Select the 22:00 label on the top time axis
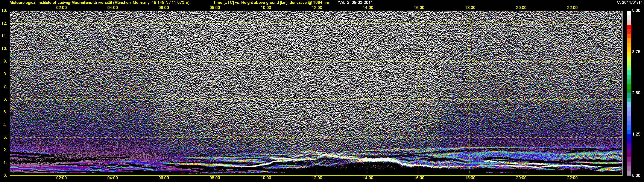 click(x=572, y=8)
